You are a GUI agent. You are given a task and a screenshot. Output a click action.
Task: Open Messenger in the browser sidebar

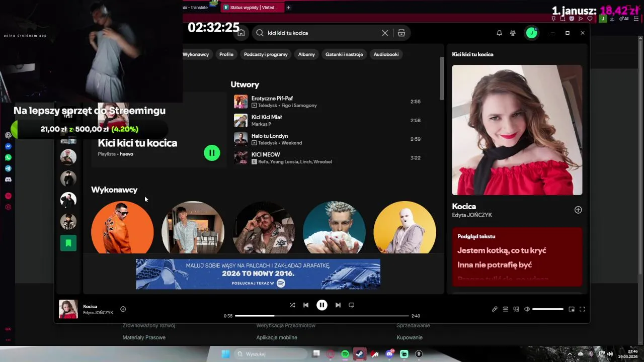tap(8, 146)
